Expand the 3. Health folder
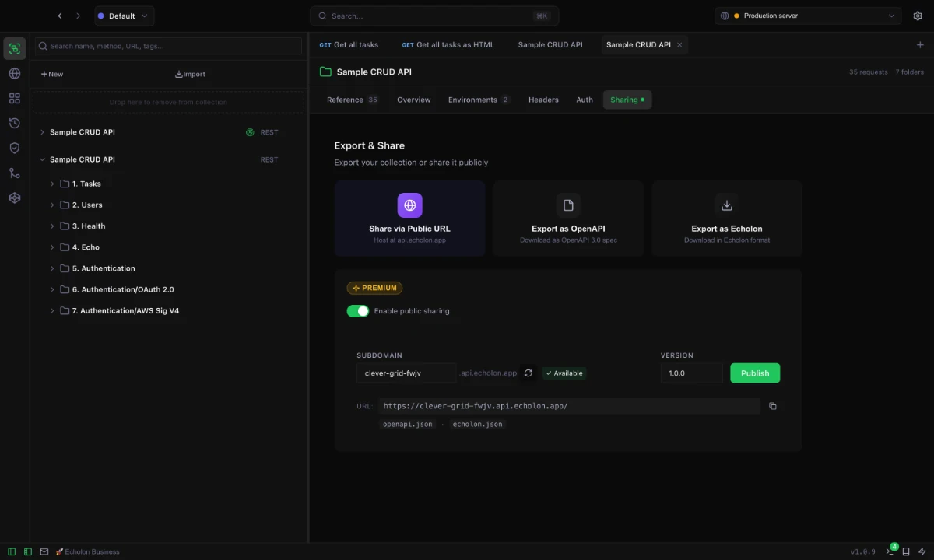934x560 pixels. [x=52, y=226]
